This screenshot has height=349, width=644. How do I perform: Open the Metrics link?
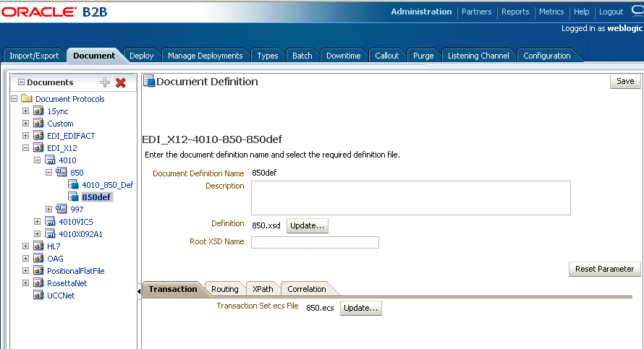pyautogui.click(x=551, y=12)
